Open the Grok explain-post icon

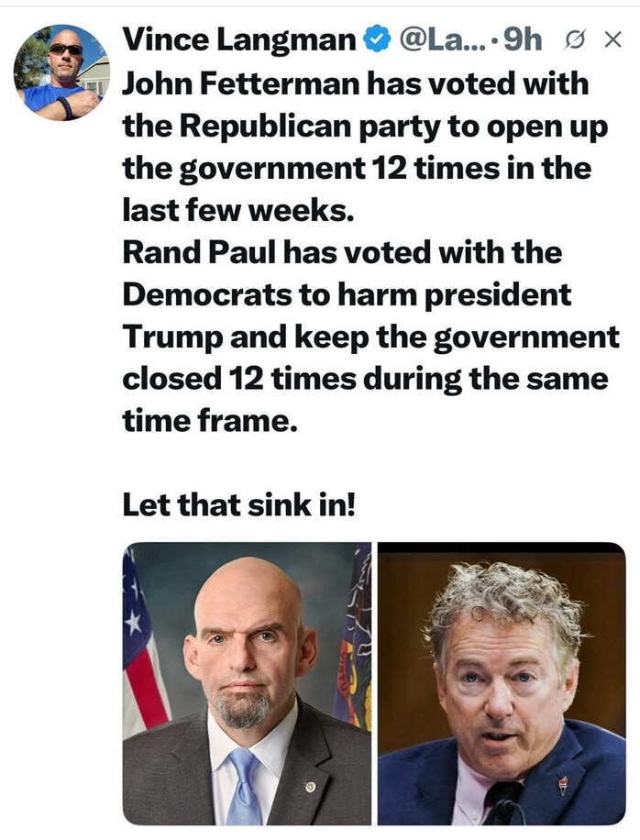coord(574,39)
